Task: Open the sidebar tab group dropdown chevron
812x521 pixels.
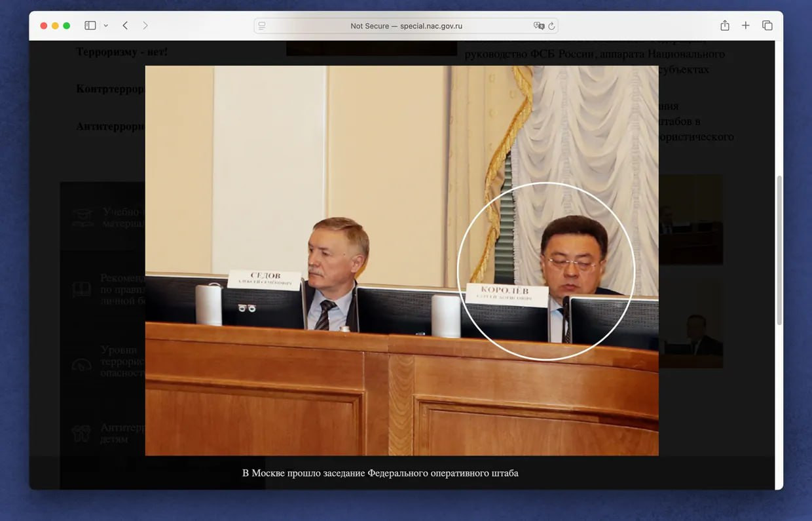Action: pos(105,26)
